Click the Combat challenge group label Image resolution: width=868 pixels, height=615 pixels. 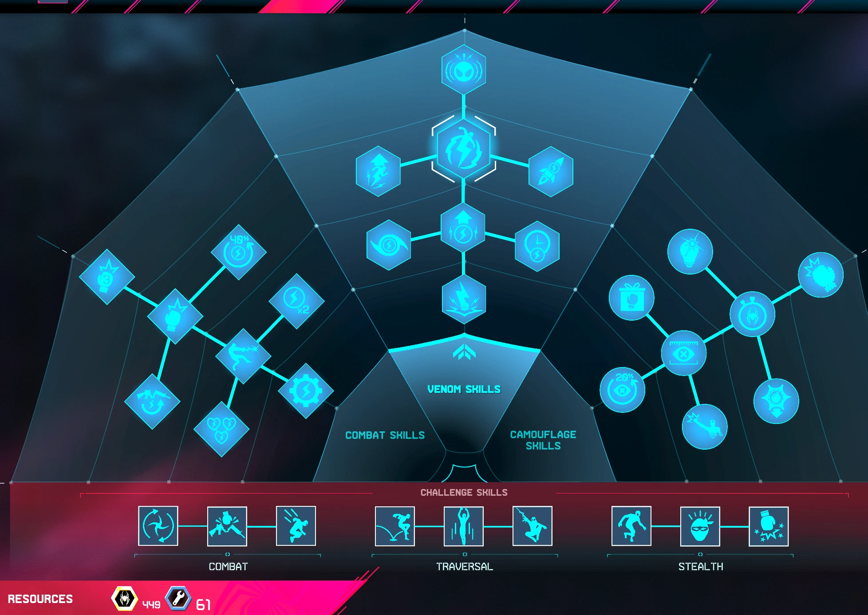[228, 567]
